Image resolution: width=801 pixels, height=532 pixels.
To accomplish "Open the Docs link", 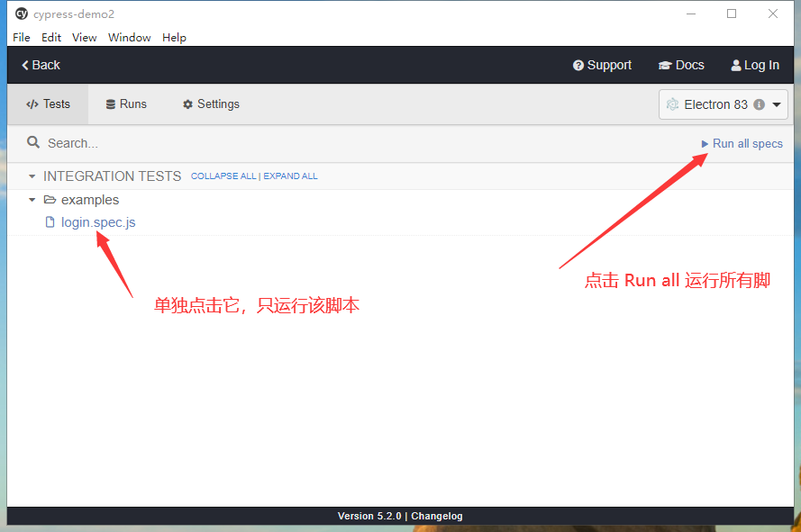I will 681,66.
